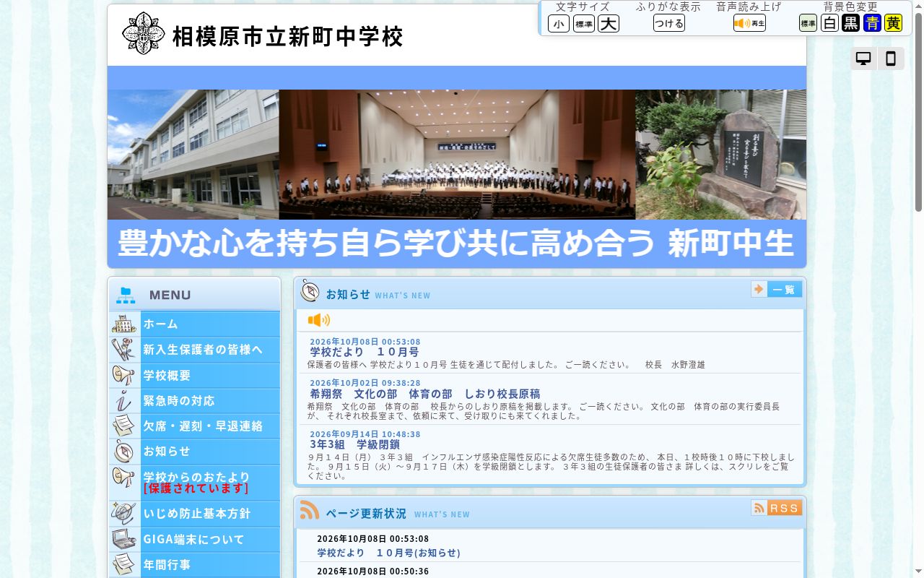This screenshot has width=924, height=578.
Task: Reset background color to 標準
Action: click(x=808, y=23)
